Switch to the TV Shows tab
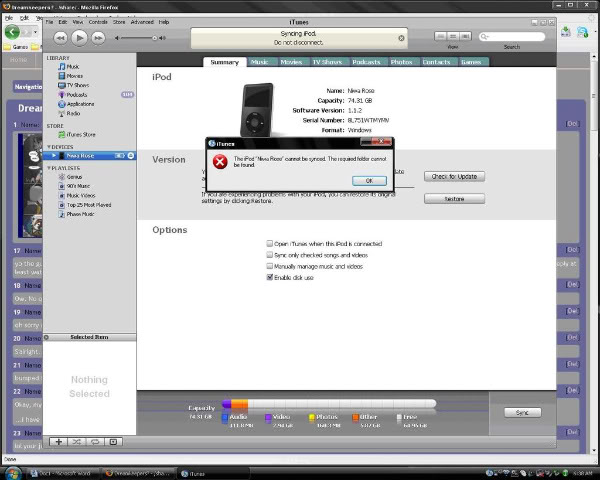Viewport: 600px width, 480px height. (x=327, y=62)
